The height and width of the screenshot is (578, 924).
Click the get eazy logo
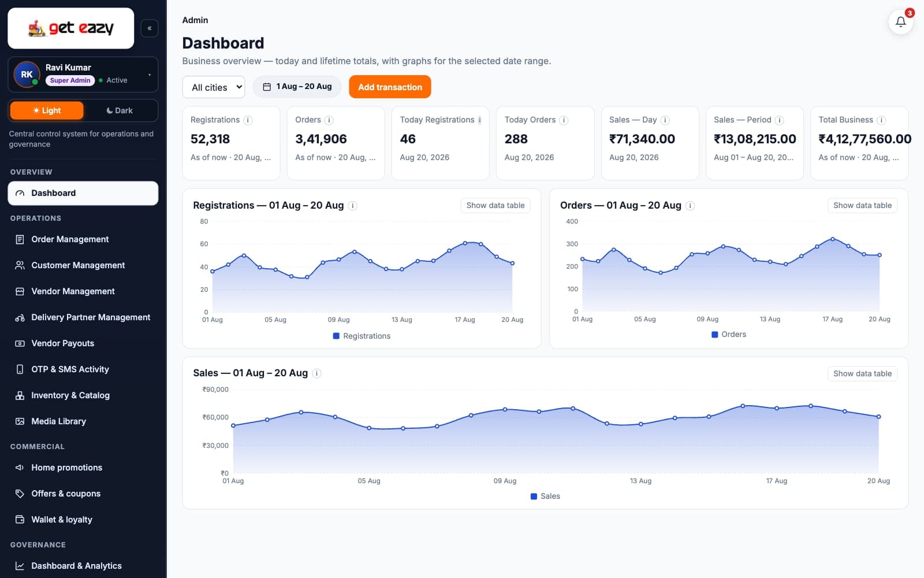click(71, 28)
